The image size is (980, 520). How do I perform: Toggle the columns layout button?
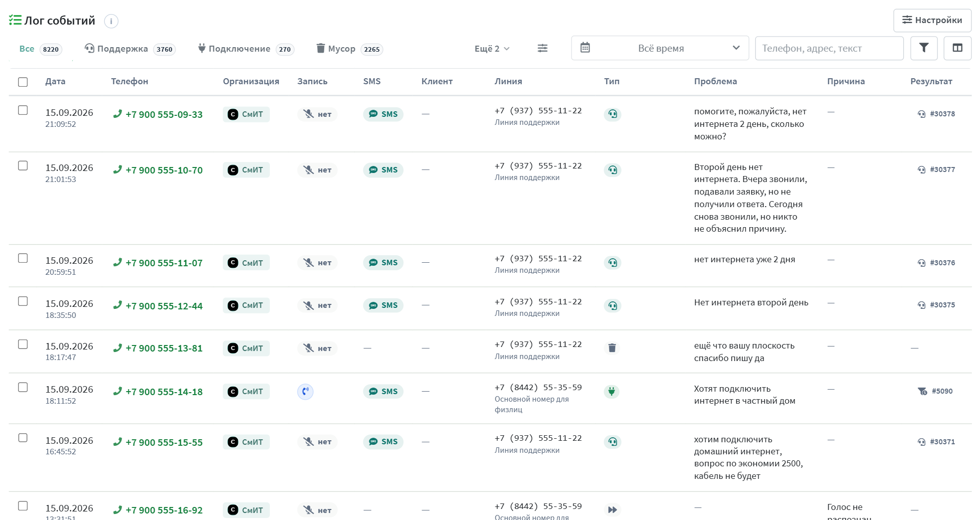pyautogui.click(x=957, y=48)
